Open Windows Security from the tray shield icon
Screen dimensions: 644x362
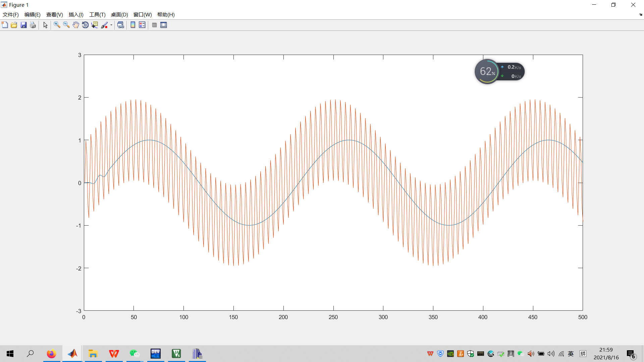pos(471,354)
